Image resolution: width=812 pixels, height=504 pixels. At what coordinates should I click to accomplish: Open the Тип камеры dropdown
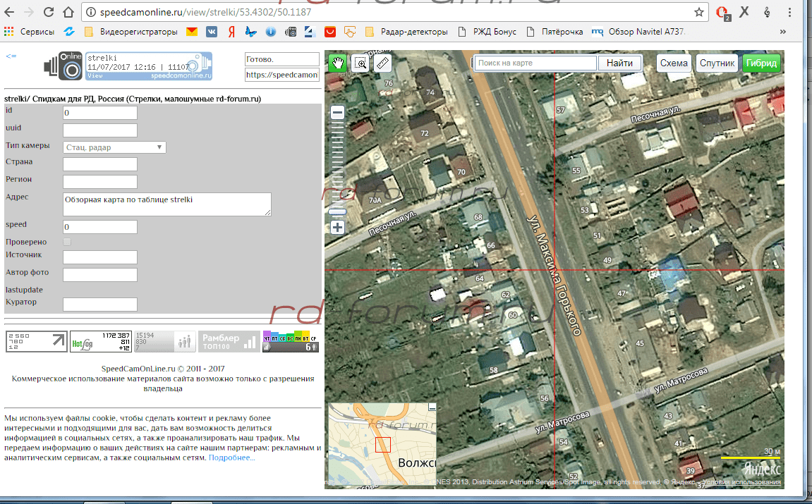(114, 147)
